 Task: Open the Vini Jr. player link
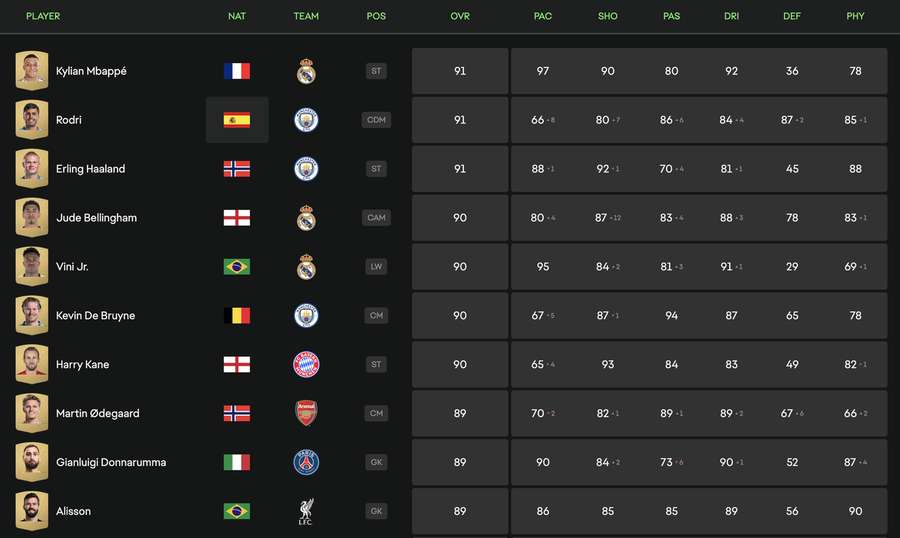point(72,266)
